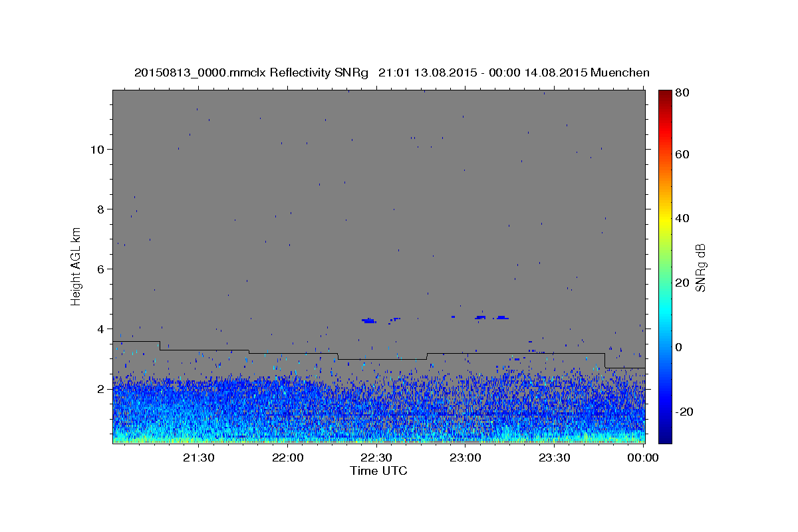798x532 pixels.
Task: Click the dark red top of the colorbar
Action: point(665,95)
